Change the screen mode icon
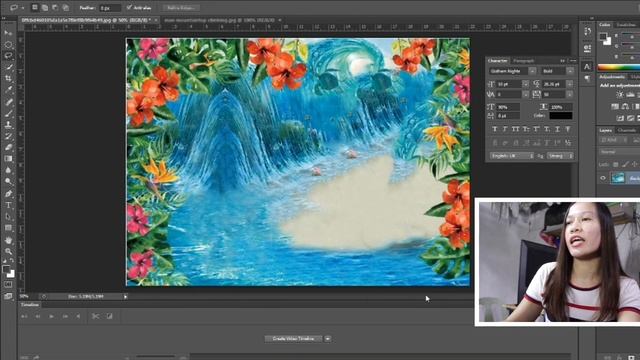640x360 pixels. coord(8,296)
